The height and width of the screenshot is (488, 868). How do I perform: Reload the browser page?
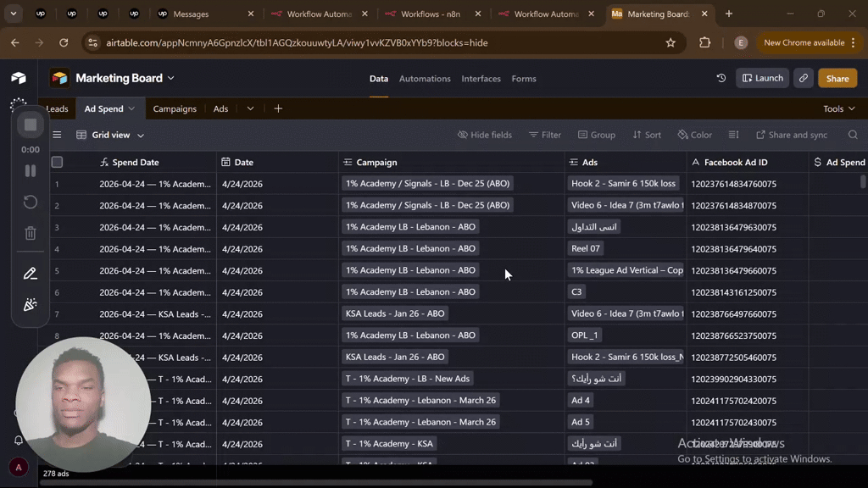click(x=64, y=42)
